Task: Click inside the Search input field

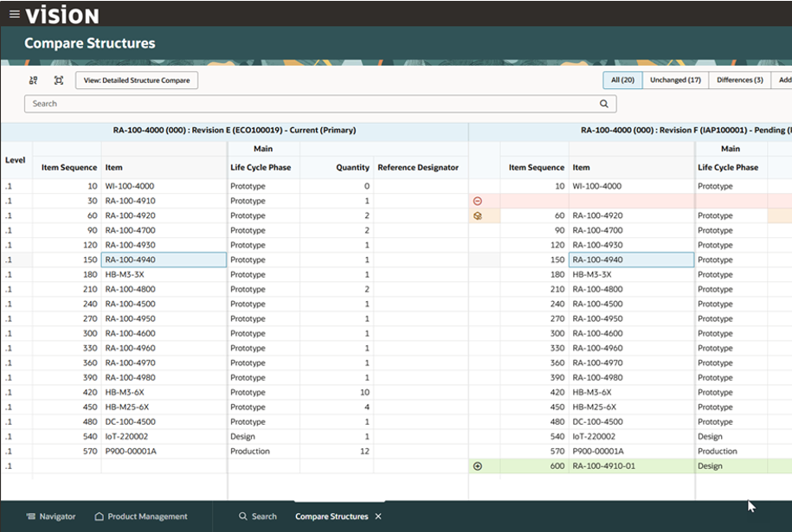Action: click(312, 104)
